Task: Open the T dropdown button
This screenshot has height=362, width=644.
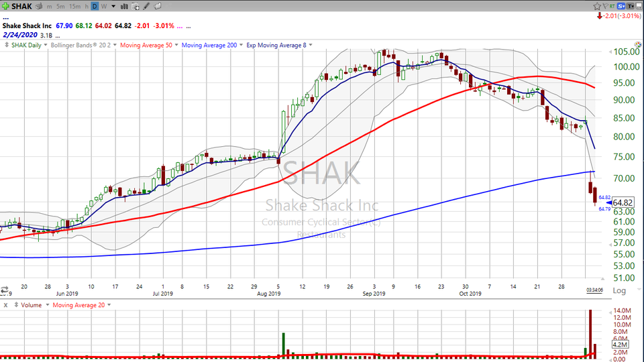Action: pos(631,6)
